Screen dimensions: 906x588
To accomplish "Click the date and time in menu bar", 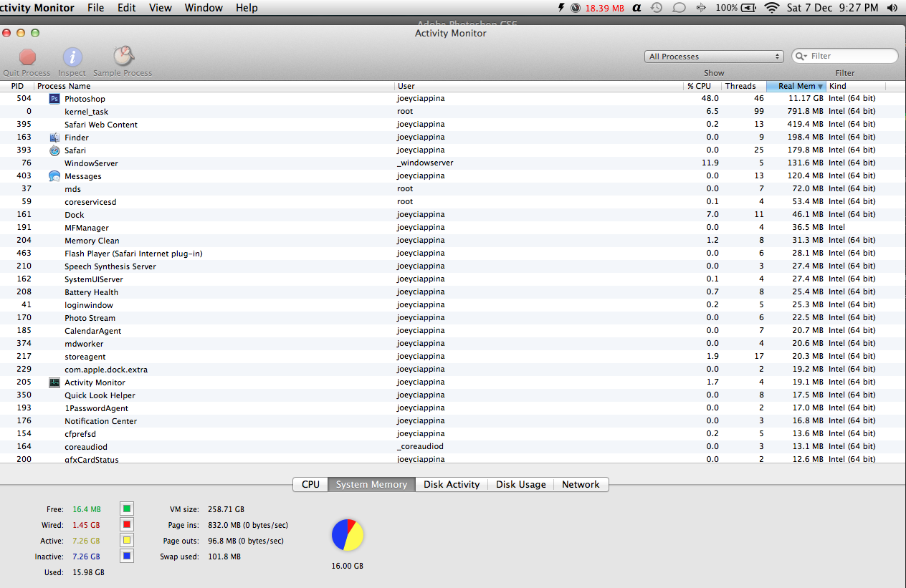I will [832, 8].
